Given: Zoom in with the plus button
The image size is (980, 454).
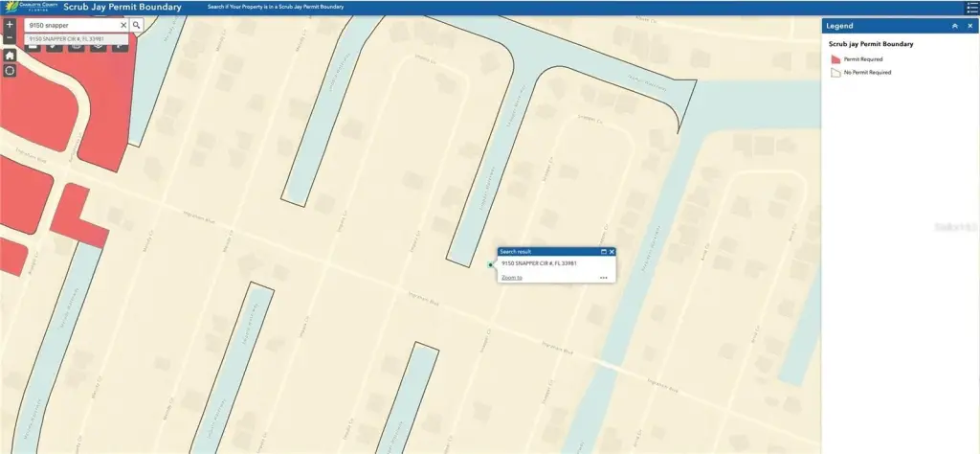Looking at the screenshot, I should click(x=10, y=25).
